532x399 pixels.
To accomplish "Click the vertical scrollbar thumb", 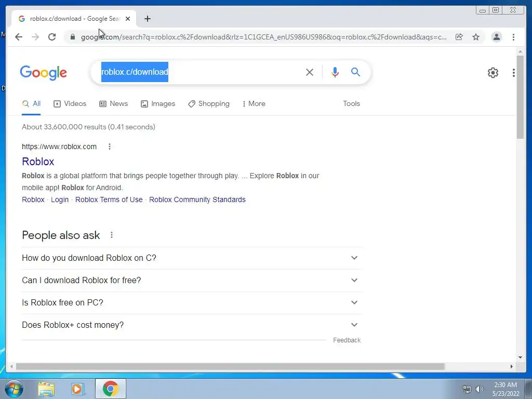I will tap(520, 97).
